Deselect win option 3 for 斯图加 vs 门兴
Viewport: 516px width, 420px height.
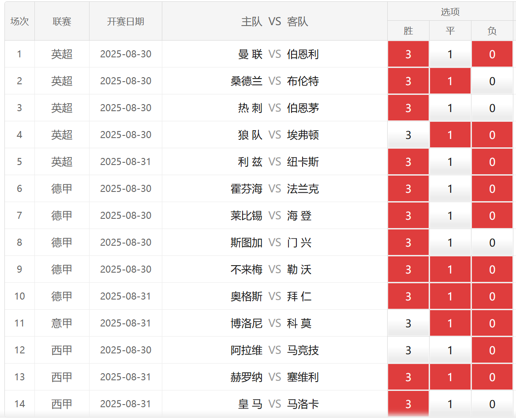pyautogui.click(x=408, y=243)
